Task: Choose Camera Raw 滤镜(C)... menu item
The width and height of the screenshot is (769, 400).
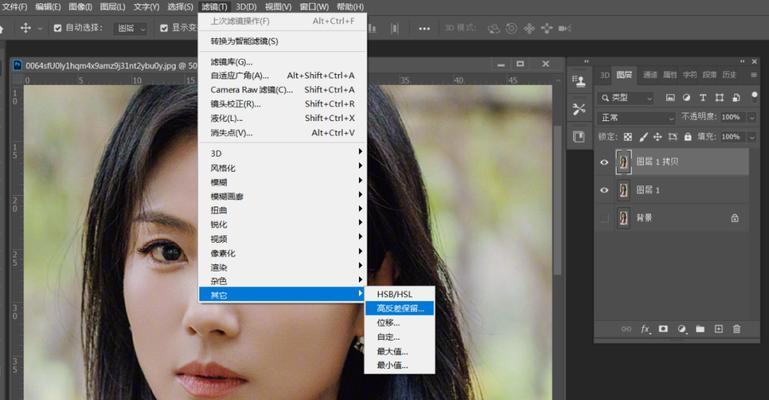Action: 282,90
